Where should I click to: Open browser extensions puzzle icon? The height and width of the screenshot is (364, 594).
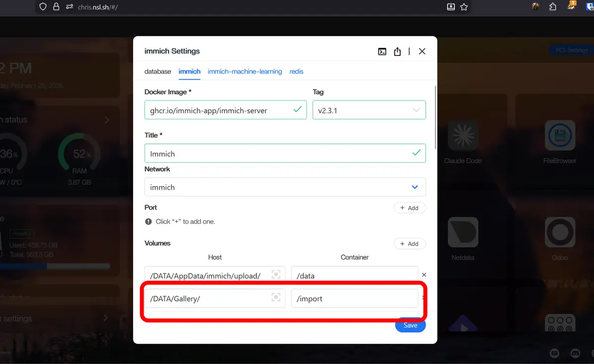[553, 7]
